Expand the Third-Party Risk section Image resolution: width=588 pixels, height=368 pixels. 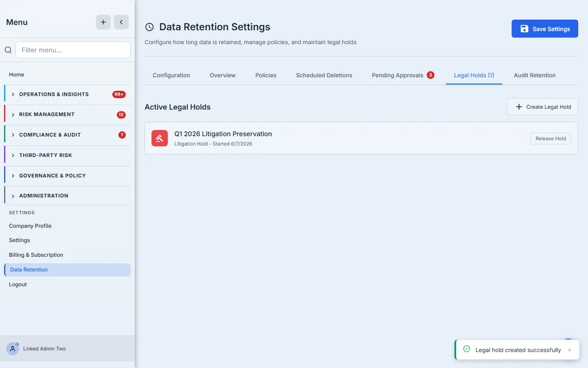pyautogui.click(x=67, y=155)
